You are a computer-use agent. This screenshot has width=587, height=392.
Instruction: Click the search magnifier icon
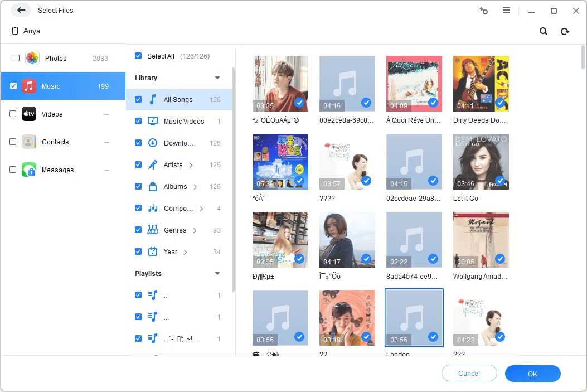click(544, 32)
